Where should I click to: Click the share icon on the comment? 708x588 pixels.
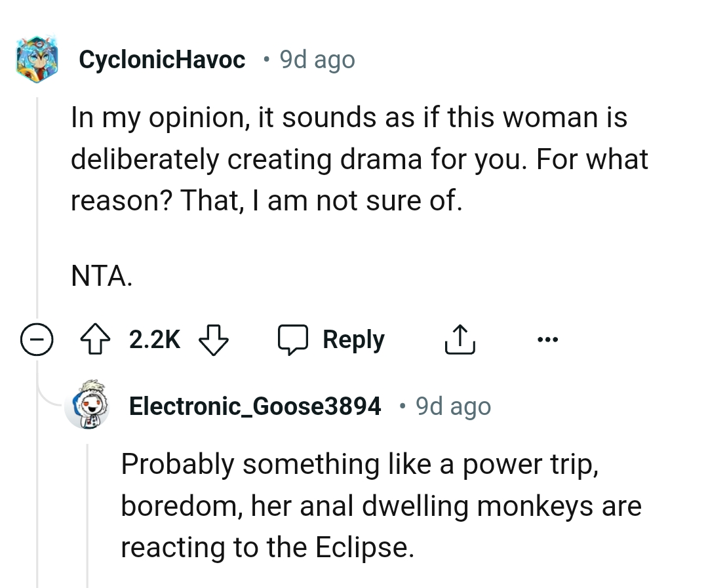pos(460,340)
